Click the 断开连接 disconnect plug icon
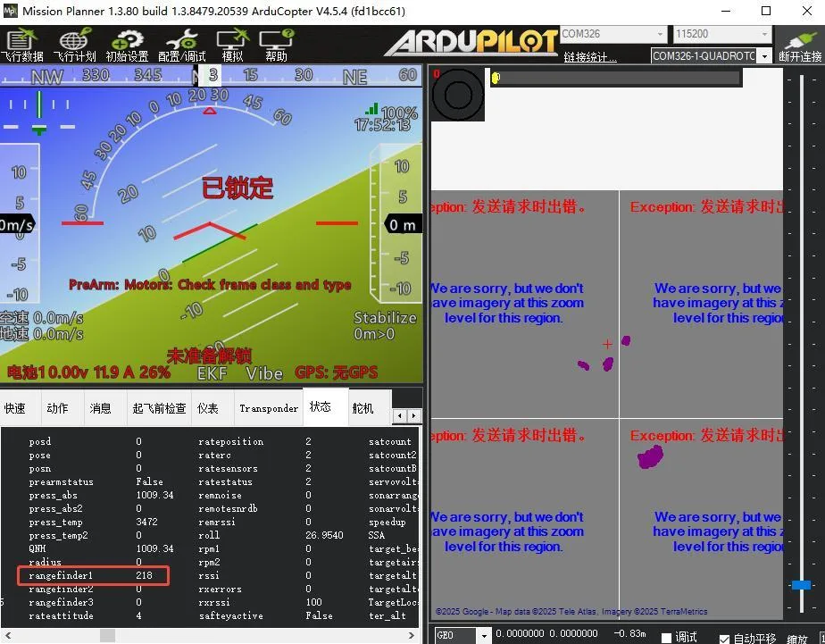 pos(800,46)
